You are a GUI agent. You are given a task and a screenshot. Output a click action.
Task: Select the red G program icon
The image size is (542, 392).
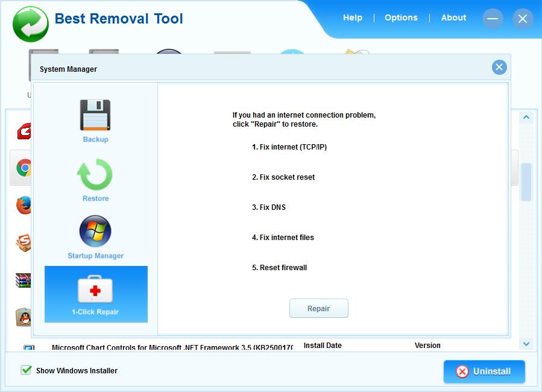click(x=24, y=131)
